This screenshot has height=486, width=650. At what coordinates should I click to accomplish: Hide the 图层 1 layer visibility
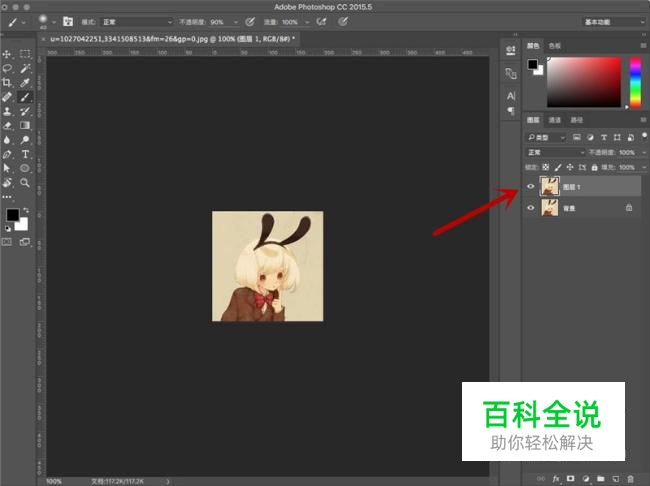[531, 186]
